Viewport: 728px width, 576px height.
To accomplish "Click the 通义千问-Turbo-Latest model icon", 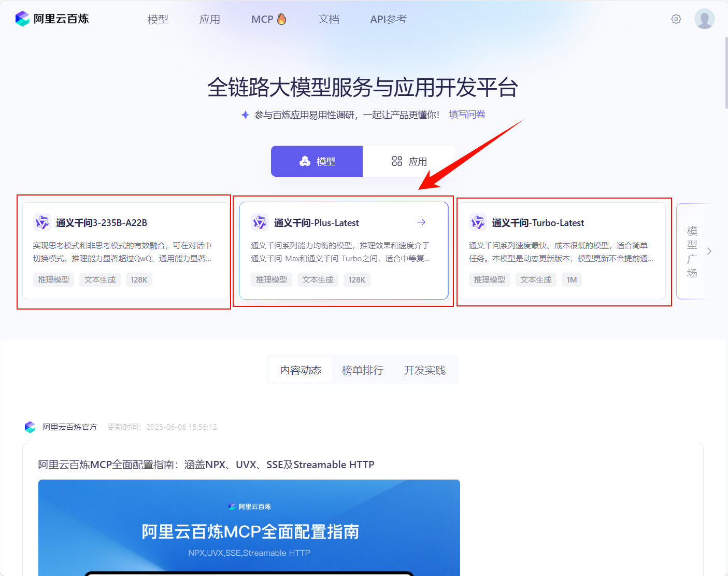I will (478, 222).
